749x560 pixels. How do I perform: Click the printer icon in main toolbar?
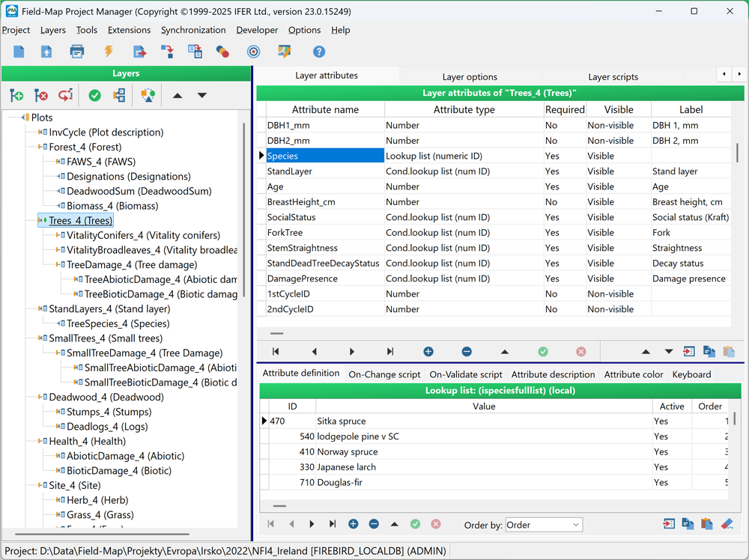(77, 52)
